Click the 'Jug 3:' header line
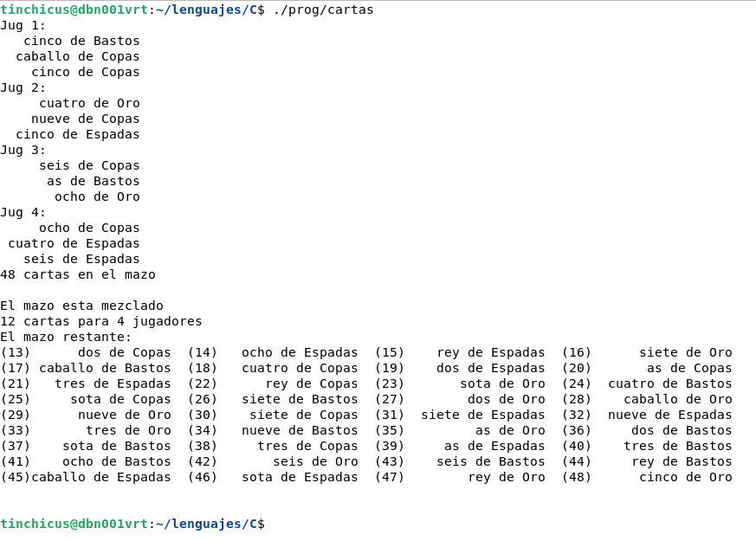Viewport: 756px width, 541px height. point(23,150)
